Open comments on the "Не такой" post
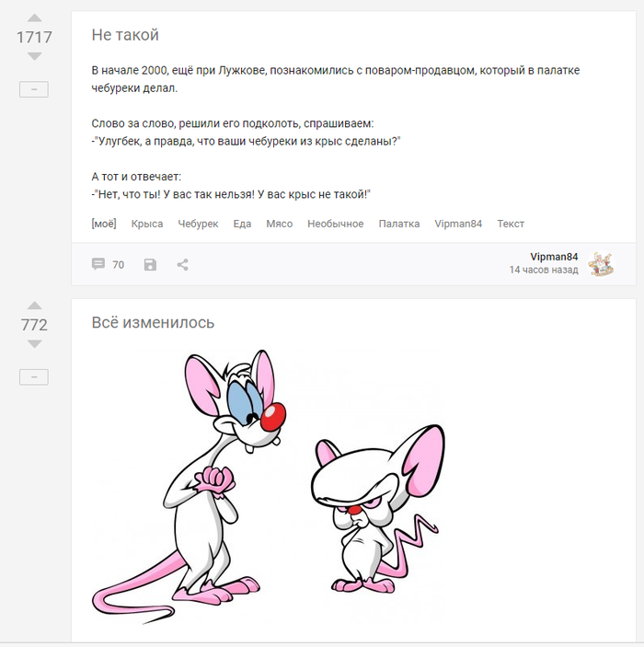644x647 pixels. point(108,264)
